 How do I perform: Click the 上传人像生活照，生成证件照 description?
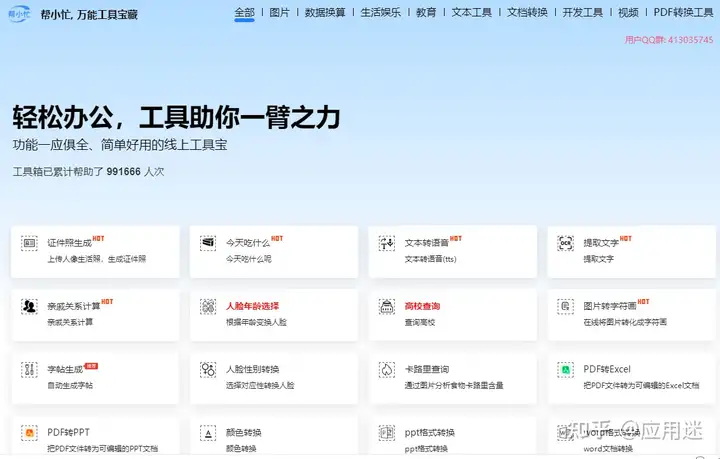tap(96, 259)
